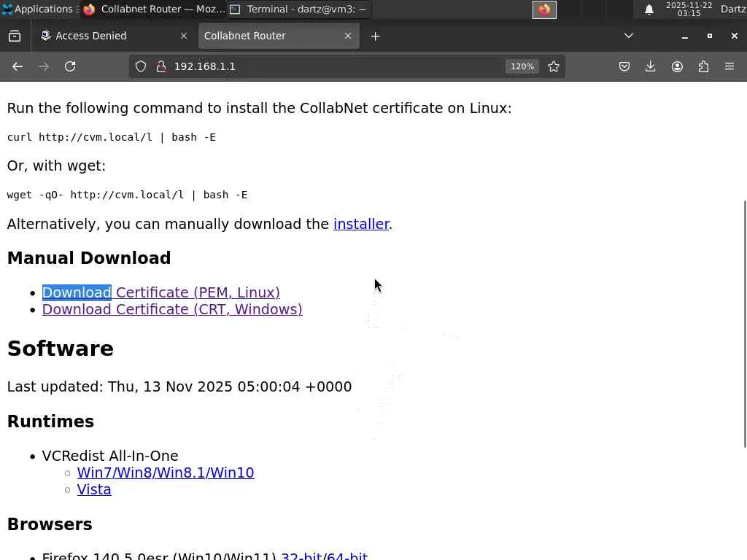Screen dimensions: 747x560
Task: Switch to the Access Denied tab
Action: 113,36
